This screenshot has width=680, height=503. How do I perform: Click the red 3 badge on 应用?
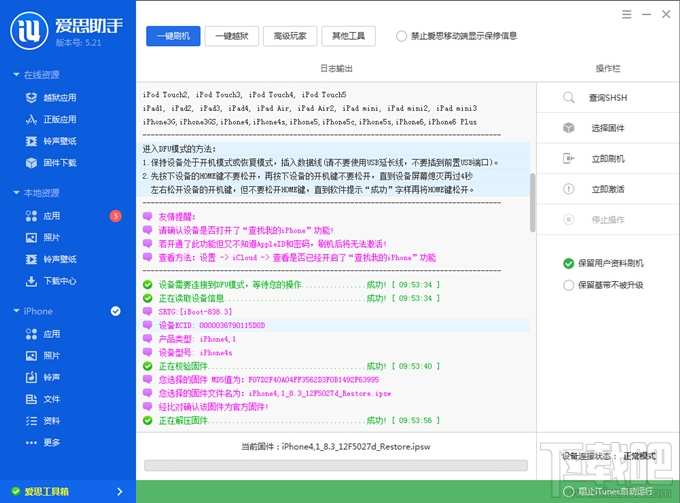point(115,216)
